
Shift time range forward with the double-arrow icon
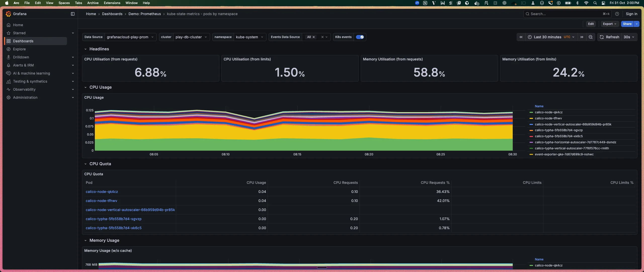(582, 37)
